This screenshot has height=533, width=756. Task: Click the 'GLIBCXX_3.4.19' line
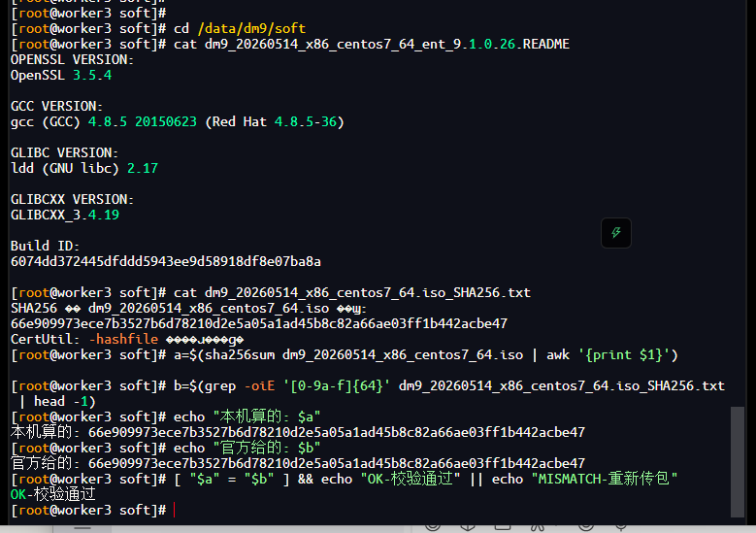(x=65, y=215)
